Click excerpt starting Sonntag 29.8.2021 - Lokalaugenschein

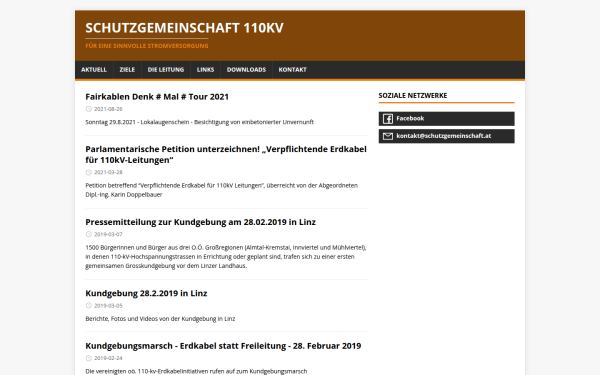tap(199, 122)
